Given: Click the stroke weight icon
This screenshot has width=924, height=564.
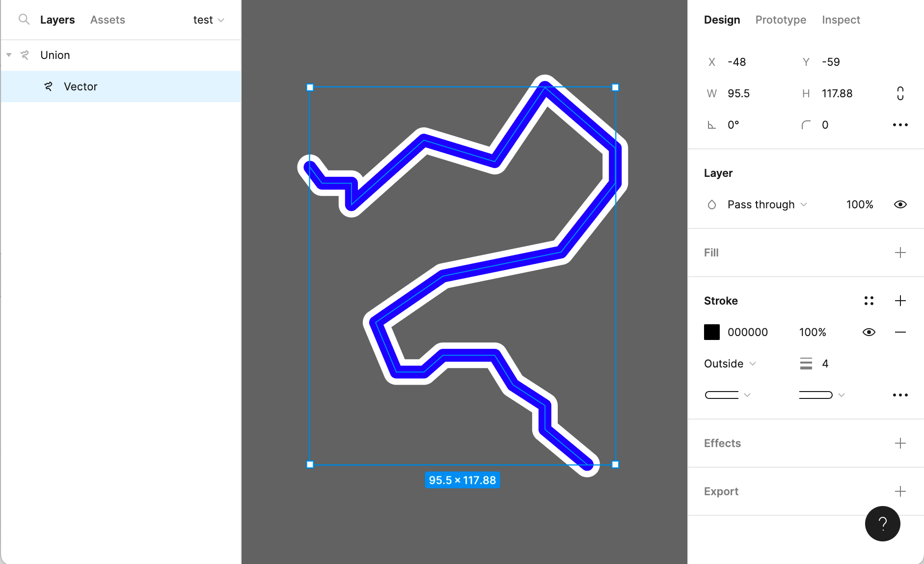Looking at the screenshot, I should 806,364.
